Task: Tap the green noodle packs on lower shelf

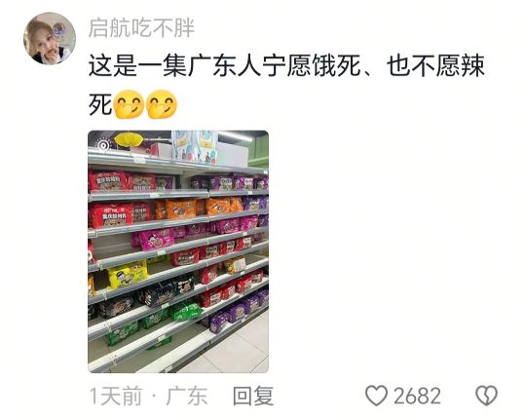Action: point(154,323)
